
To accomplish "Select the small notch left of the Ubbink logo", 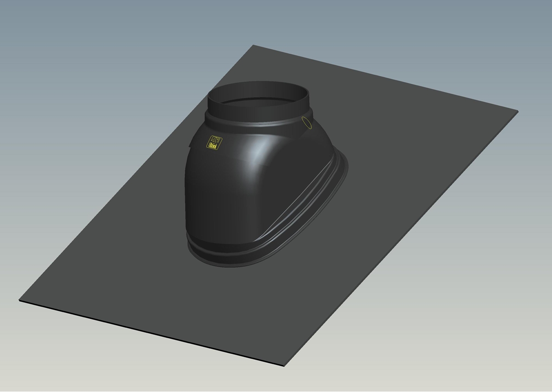I will pyautogui.click(x=190, y=145).
